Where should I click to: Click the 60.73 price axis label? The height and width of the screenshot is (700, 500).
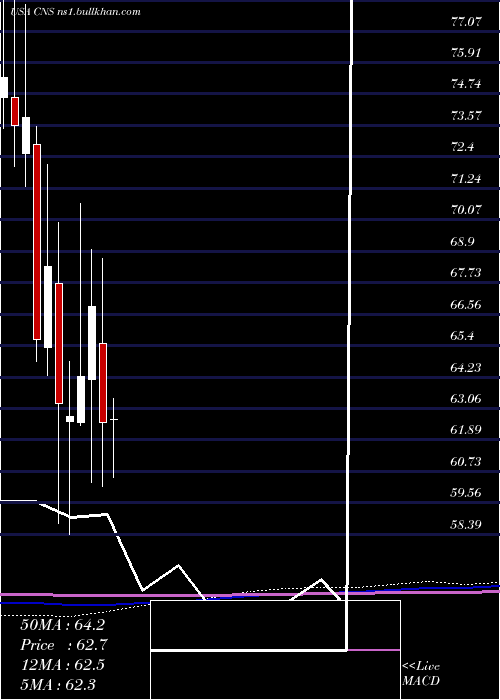[x=467, y=462]
